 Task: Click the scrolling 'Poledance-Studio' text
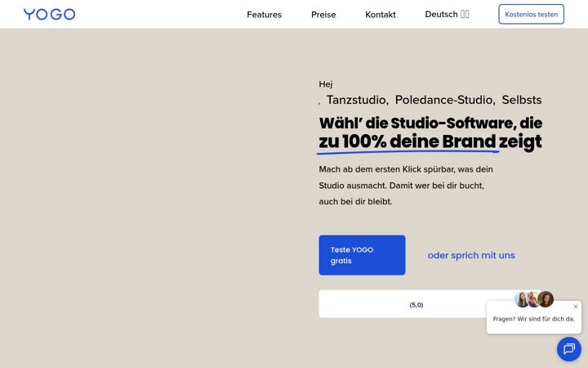tap(445, 100)
